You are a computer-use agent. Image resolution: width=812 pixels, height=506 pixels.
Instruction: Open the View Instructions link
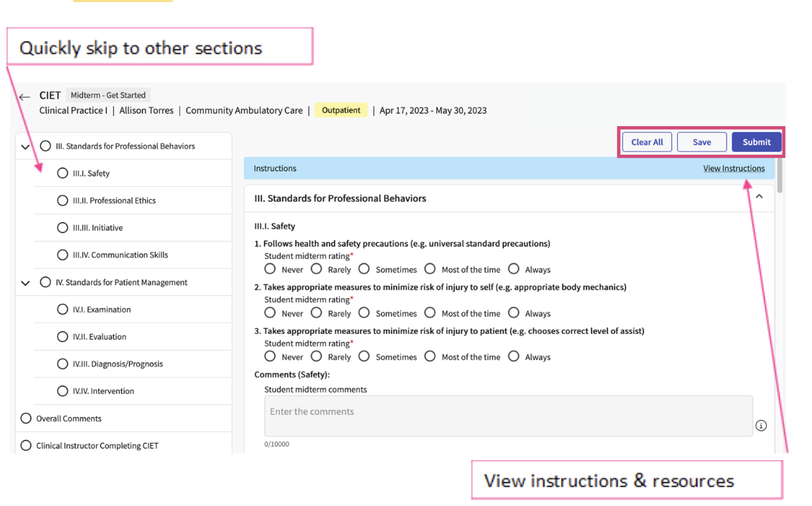[733, 168]
